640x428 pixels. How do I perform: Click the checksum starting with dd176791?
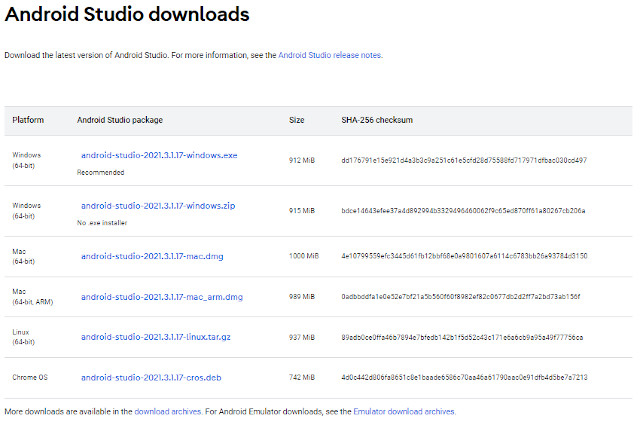click(x=464, y=160)
